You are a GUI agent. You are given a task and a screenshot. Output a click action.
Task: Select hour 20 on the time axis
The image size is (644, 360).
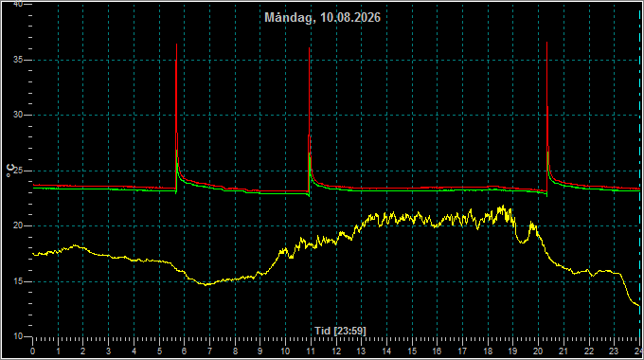tap(538, 351)
